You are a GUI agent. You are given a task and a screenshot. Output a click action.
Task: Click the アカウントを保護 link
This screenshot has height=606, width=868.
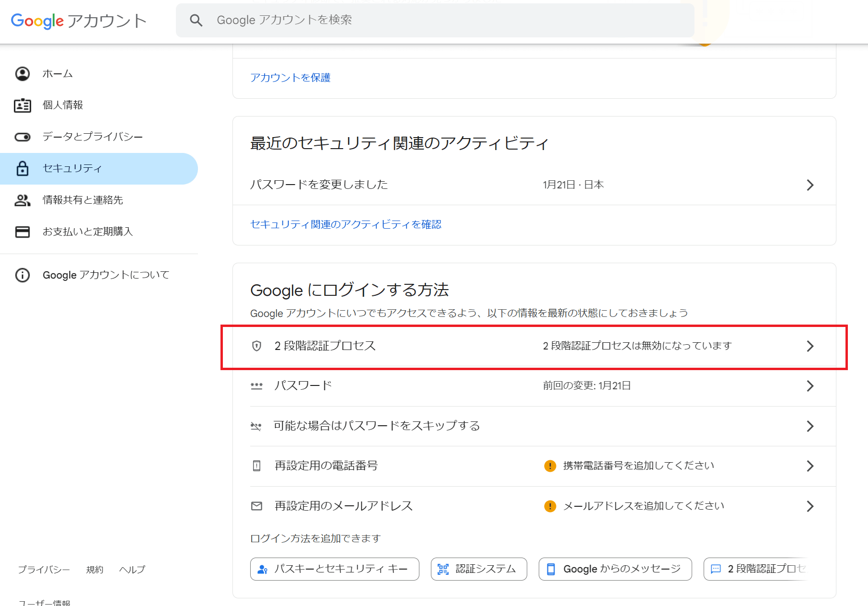(290, 78)
